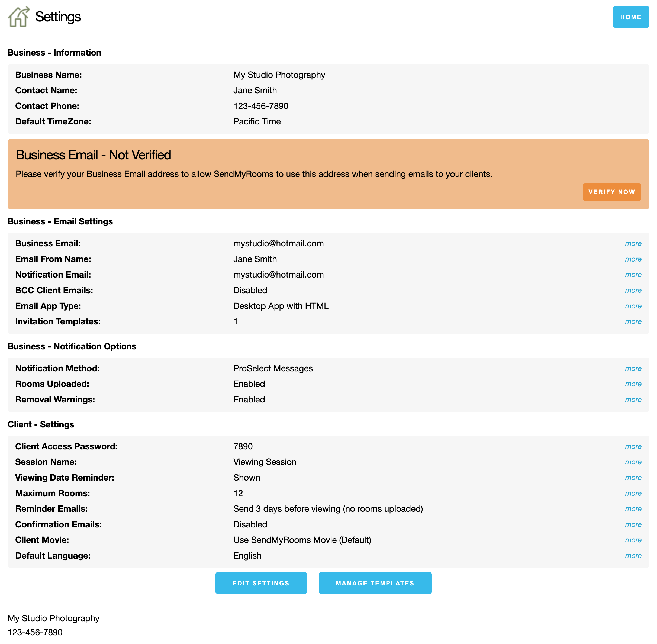Show more on Viewing Date Reminder
657x644 pixels.
pos(633,478)
